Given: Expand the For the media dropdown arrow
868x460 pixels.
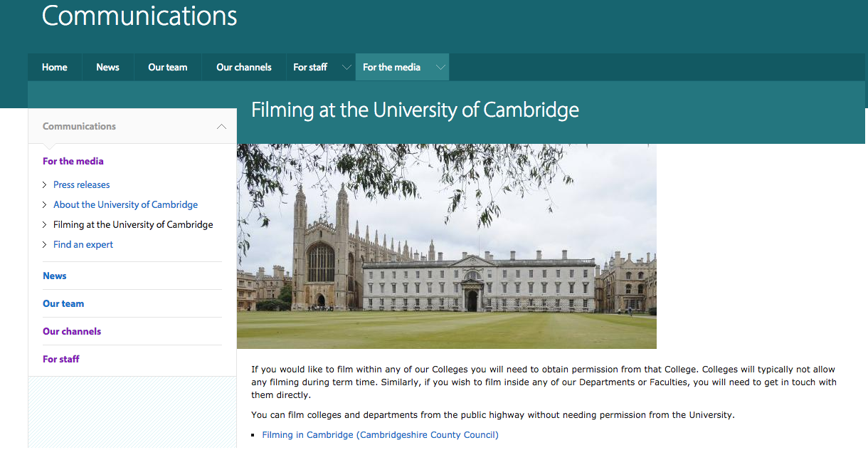Looking at the screenshot, I should [440, 68].
